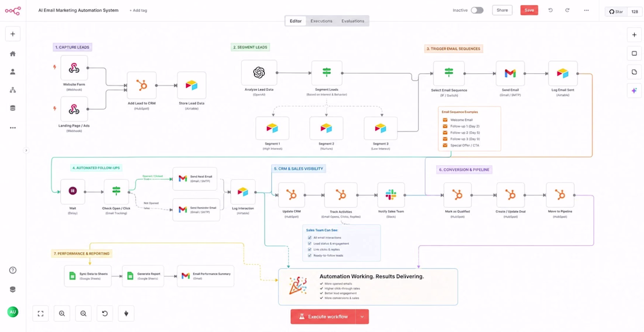Screen dimensions: 644x332
Task: Click the fit-to-view canvas icon
Action: click(x=40, y=313)
